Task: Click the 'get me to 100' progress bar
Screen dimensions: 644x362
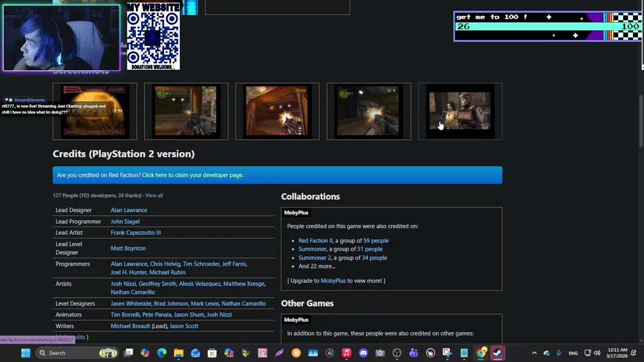Action: pyautogui.click(x=548, y=26)
